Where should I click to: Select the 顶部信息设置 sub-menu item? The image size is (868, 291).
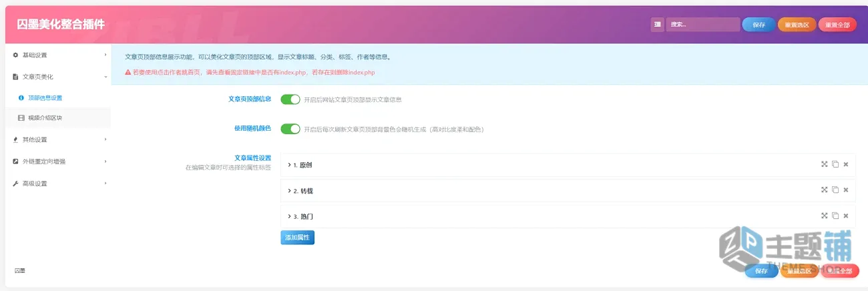tap(59, 98)
